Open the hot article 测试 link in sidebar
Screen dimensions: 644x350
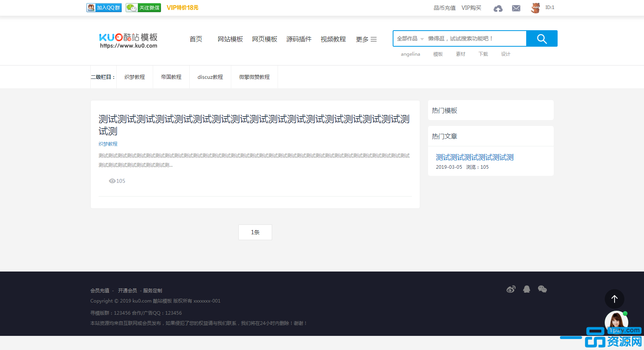[474, 157]
